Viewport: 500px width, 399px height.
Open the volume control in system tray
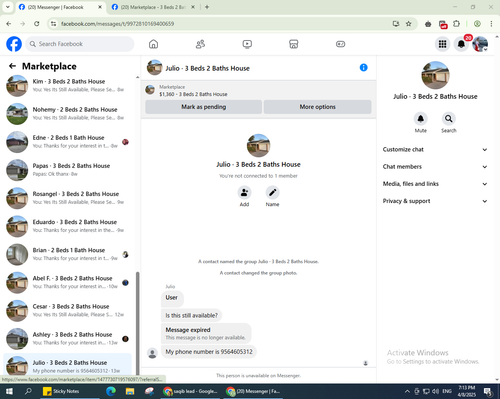tap(435, 391)
